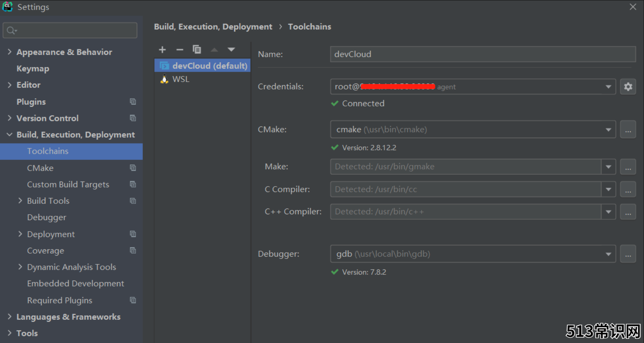Screen dimensions: 644x343
Task: Expand Languages & Frameworks section
Action: pyautogui.click(x=10, y=316)
